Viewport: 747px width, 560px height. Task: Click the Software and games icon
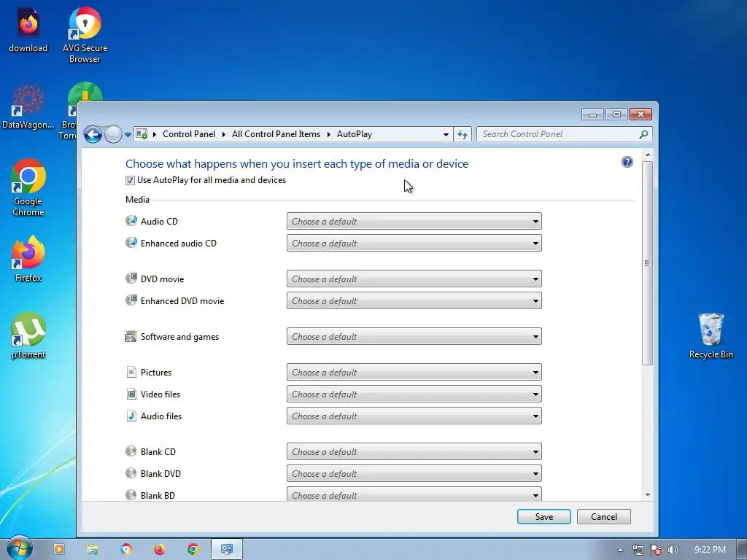131,336
